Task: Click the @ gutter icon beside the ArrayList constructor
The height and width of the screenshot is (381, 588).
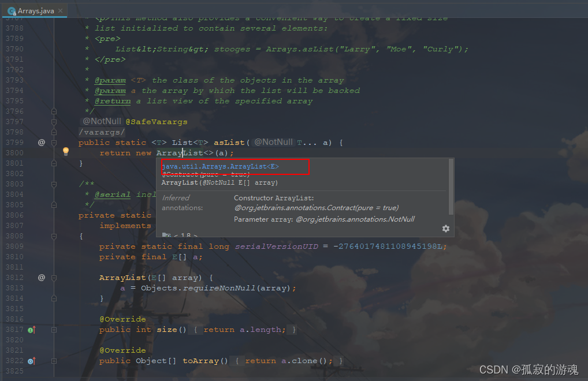Action: (x=42, y=277)
